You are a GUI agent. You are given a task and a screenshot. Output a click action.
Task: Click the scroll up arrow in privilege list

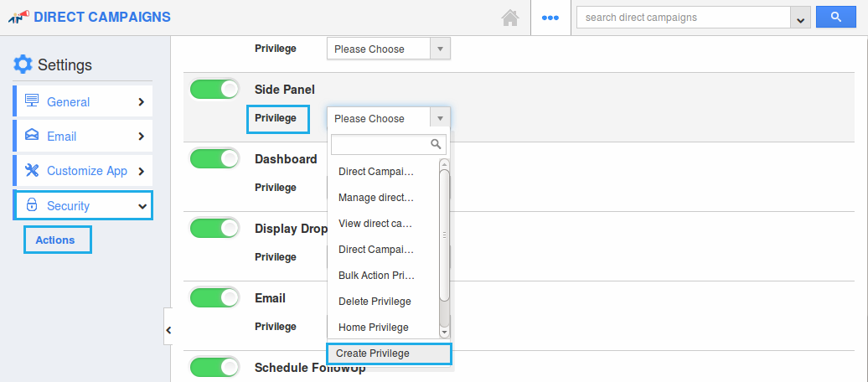444,164
